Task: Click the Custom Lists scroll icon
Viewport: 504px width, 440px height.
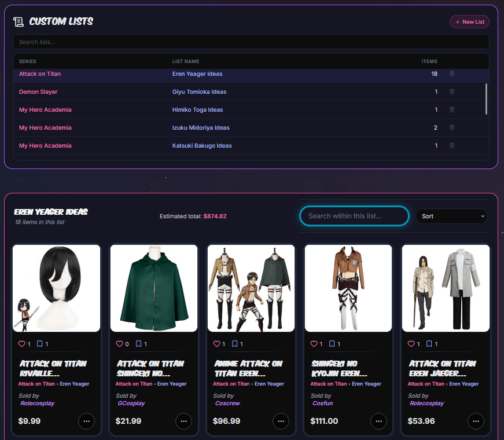Action: 19,22
